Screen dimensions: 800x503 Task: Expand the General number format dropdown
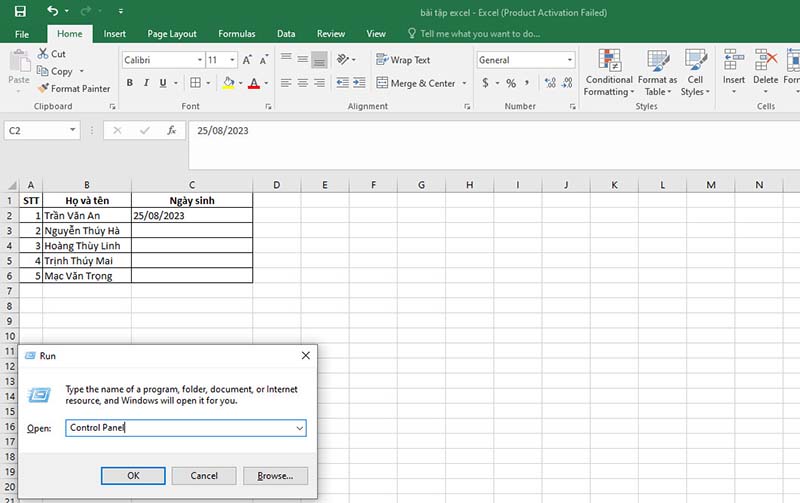[569, 60]
